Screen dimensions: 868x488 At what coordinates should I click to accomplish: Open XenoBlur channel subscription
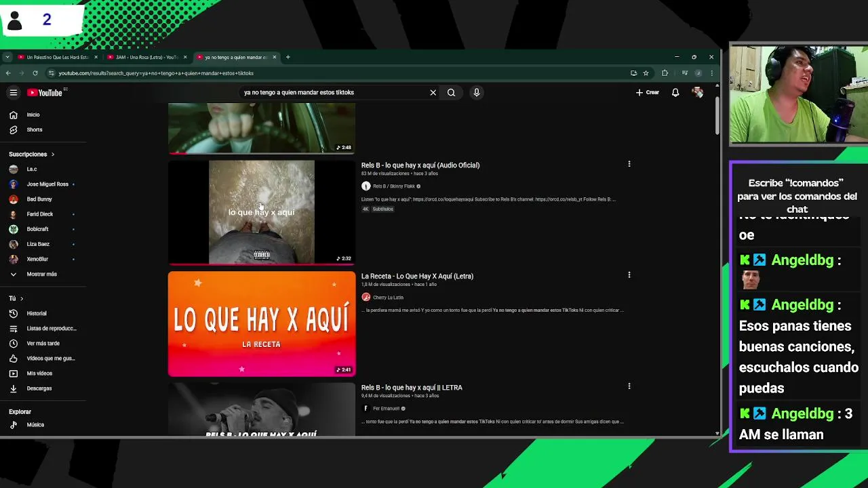[37, 259]
